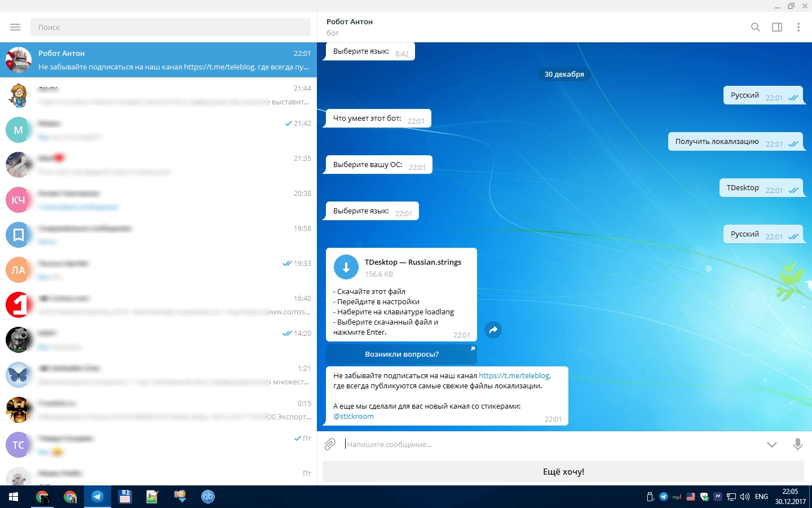Open the hamburger main menu
812x508 pixels.
click(x=15, y=27)
